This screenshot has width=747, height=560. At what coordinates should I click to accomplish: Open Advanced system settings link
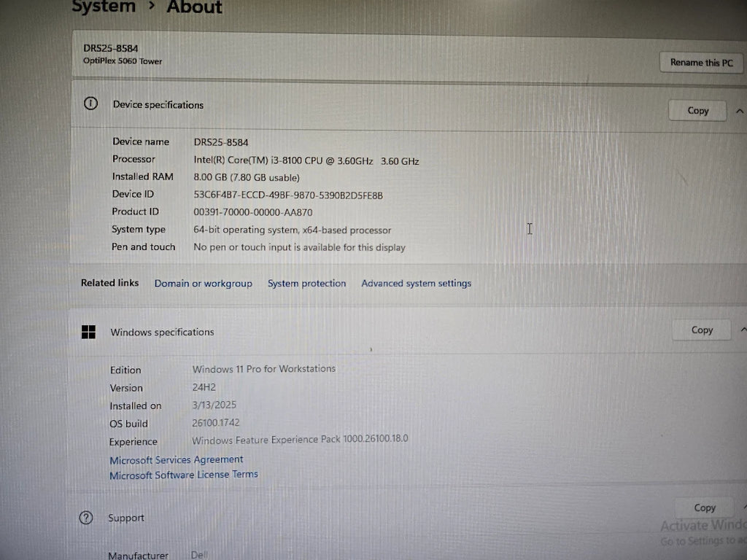tap(416, 284)
